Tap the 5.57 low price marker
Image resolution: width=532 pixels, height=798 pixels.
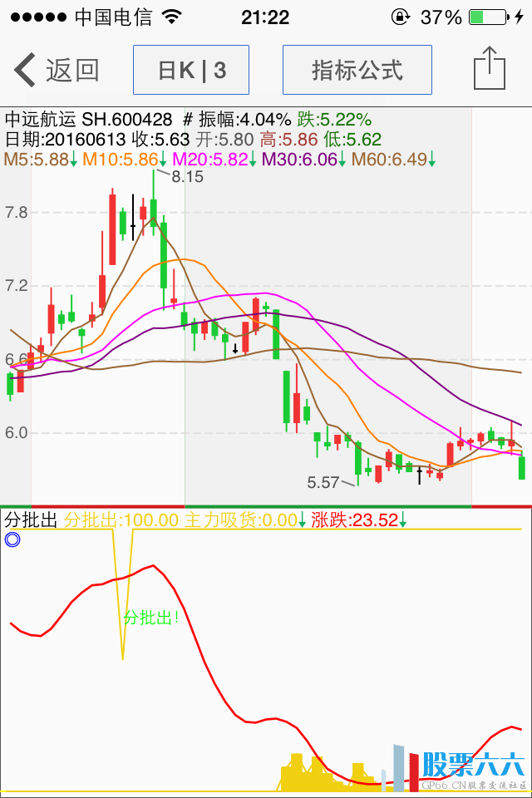(x=323, y=482)
